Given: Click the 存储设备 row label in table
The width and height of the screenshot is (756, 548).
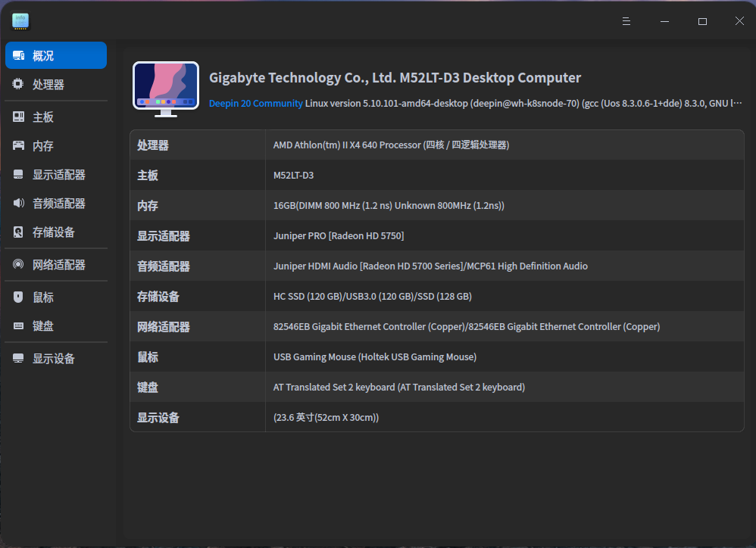Looking at the screenshot, I should coord(158,297).
